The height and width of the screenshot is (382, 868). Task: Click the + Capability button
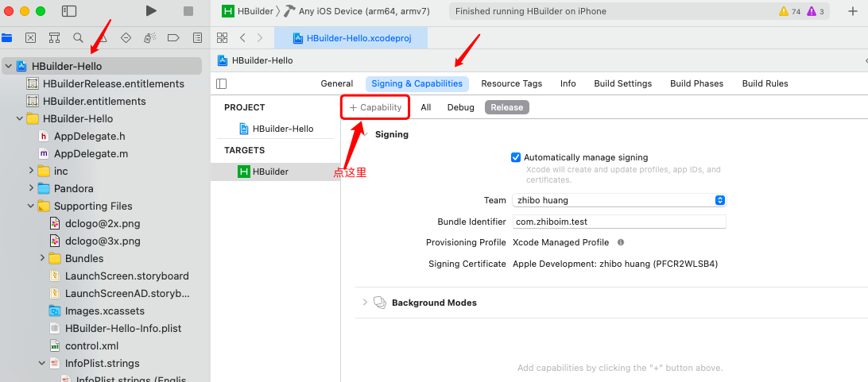376,107
